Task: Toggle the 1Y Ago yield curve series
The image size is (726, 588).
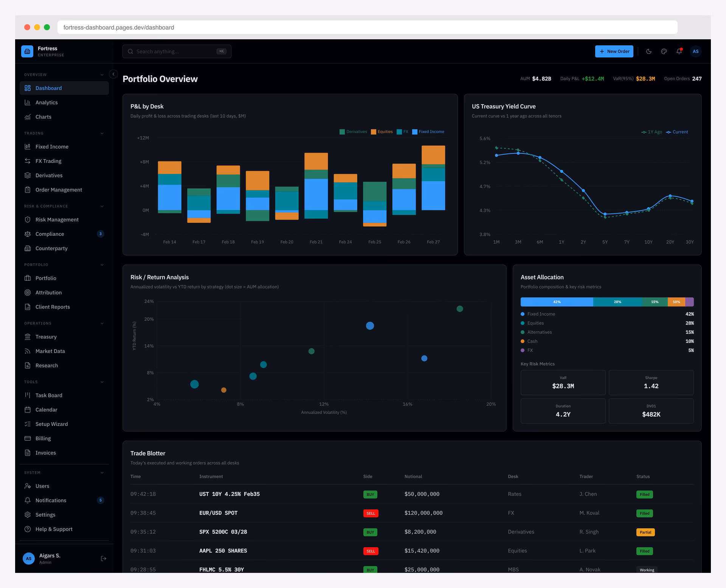Action: (652, 132)
